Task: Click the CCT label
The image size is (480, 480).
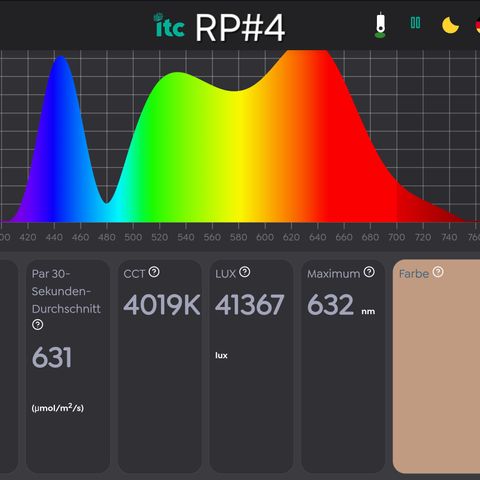Action: coord(134,274)
